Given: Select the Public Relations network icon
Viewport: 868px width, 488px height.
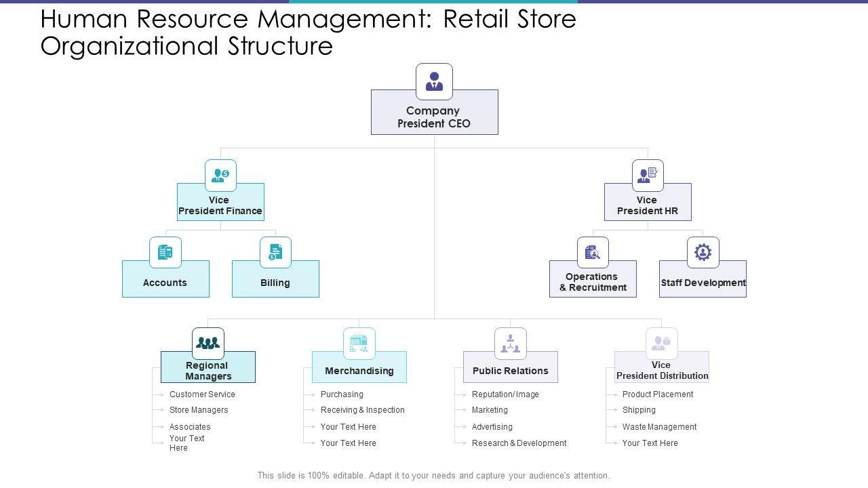Looking at the screenshot, I should click(510, 343).
